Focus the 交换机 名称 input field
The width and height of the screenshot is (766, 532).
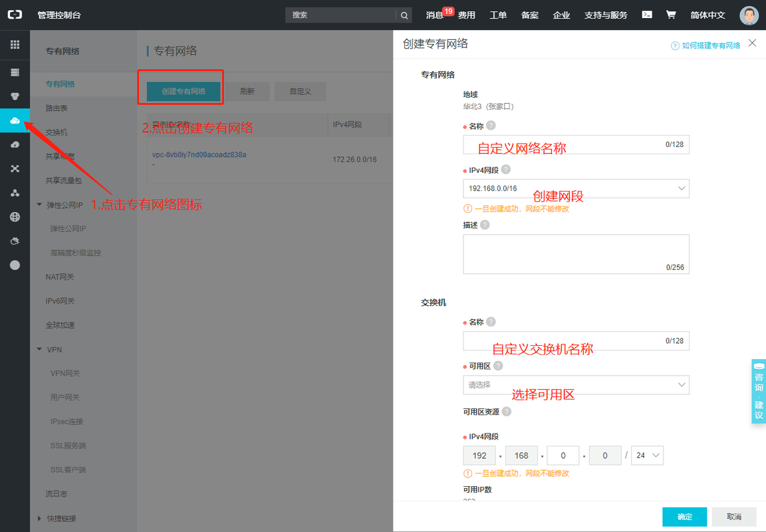tap(576, 341)
